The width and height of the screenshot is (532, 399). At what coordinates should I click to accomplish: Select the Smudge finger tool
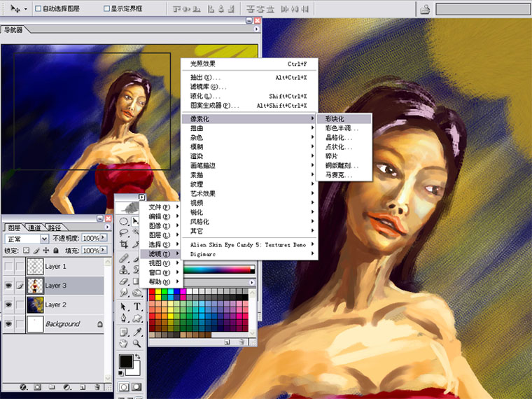point(123,292)
